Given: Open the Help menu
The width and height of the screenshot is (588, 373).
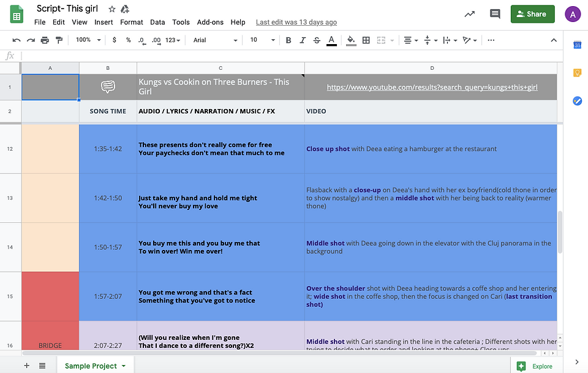Looking at the screenshot, I should coord(238,22).
